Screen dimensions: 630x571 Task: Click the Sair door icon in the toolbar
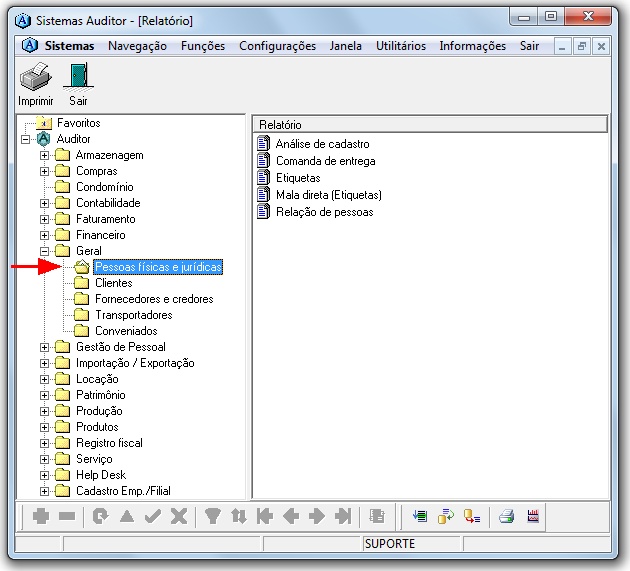pos(78,76)
